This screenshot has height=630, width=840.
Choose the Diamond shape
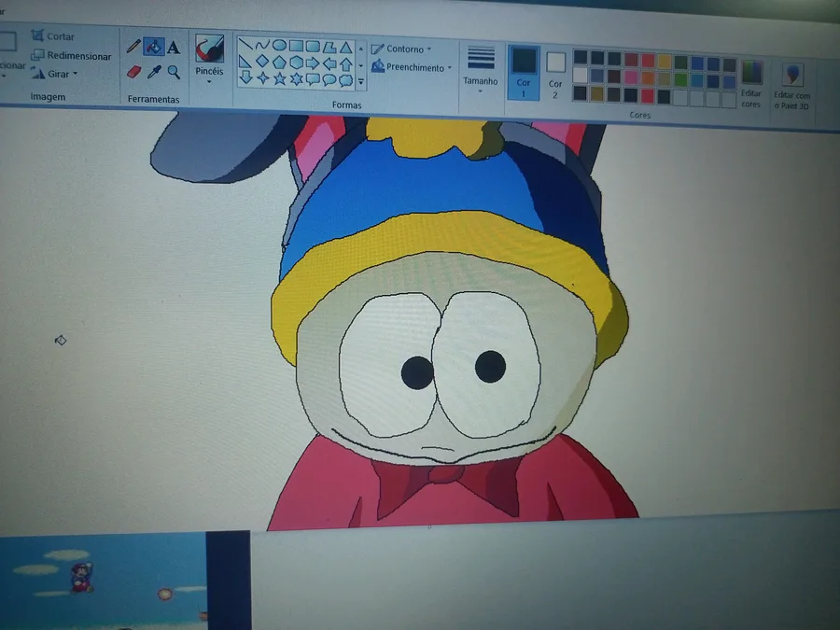click(262, 61)
